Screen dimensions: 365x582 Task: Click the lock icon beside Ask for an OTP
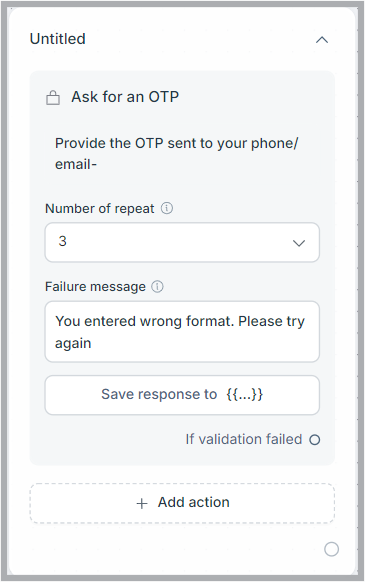pos(53,98)
